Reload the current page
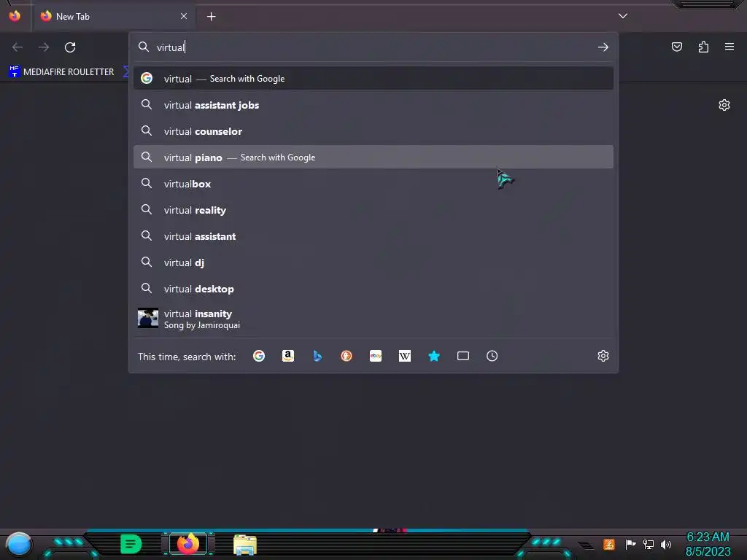 [70, 47]
